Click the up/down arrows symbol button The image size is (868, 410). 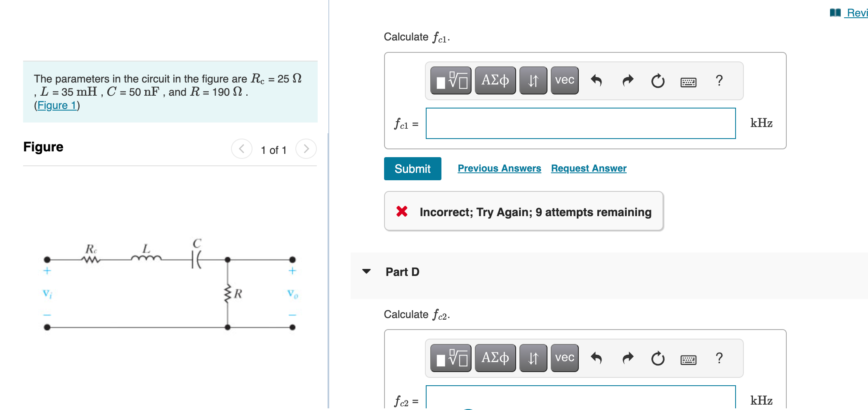pyautogui.click(x=533, y=80)
